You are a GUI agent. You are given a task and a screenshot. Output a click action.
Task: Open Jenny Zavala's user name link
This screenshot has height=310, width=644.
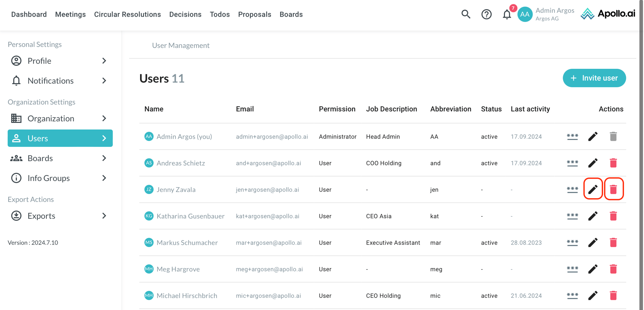tap(176, 190)
